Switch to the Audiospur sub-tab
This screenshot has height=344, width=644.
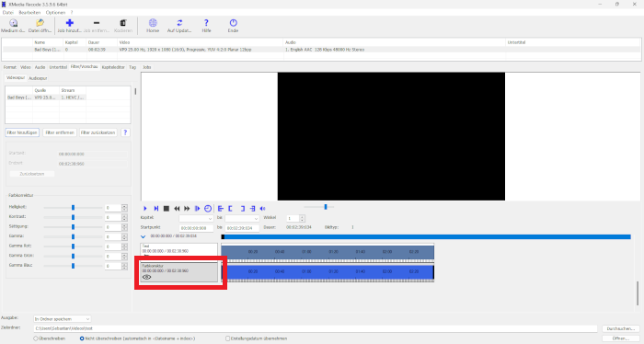coord(38,78)
